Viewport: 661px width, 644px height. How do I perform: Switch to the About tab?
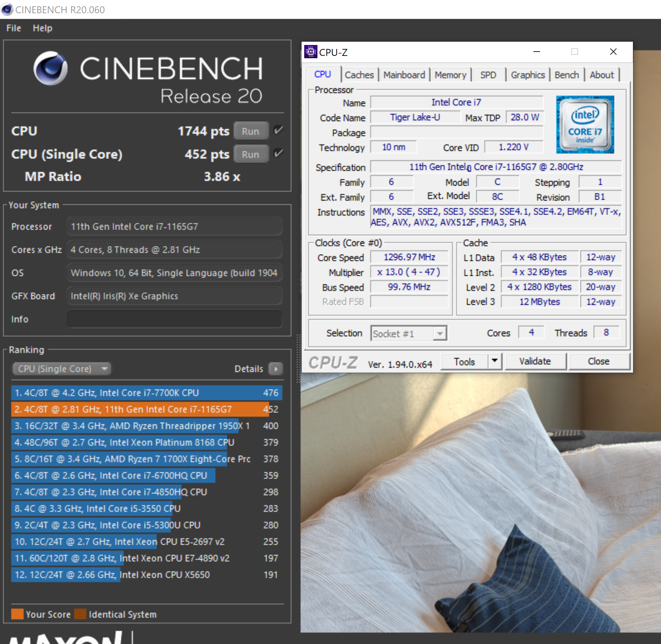(602, 75)
